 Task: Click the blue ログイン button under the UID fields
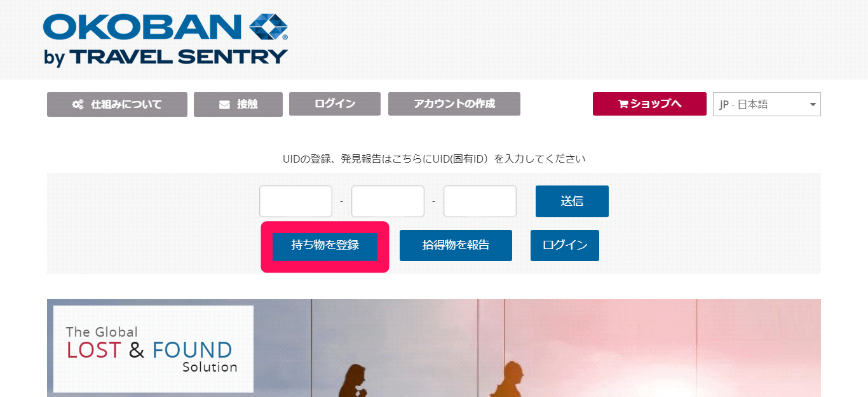click(565, 245)
